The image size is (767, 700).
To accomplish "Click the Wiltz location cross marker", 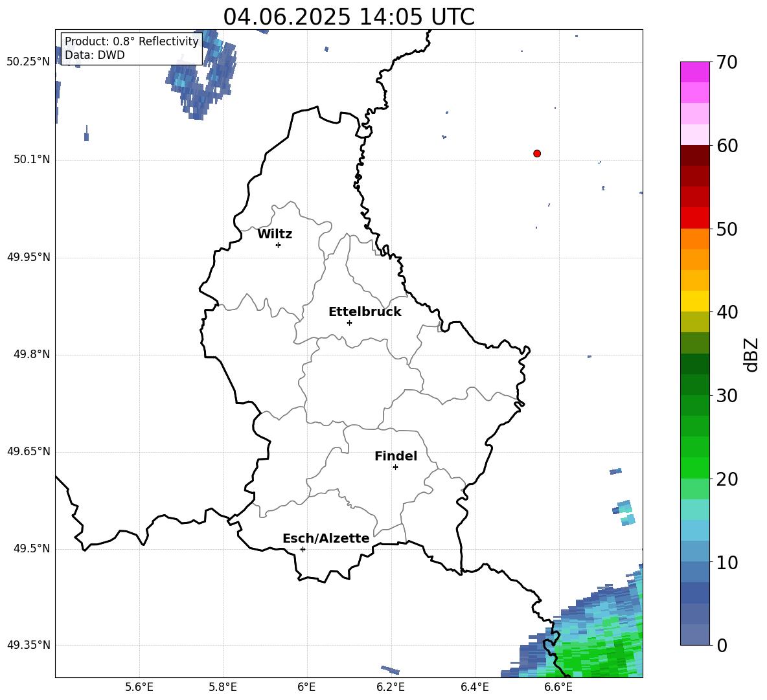I will [279, 245].
